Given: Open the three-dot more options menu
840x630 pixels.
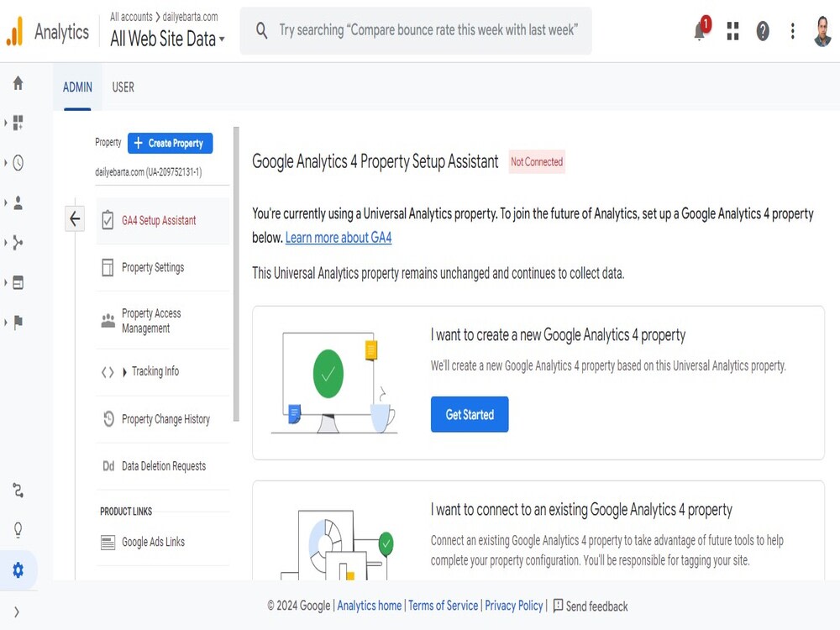Looking at the screenshot, I should point(792,31).
